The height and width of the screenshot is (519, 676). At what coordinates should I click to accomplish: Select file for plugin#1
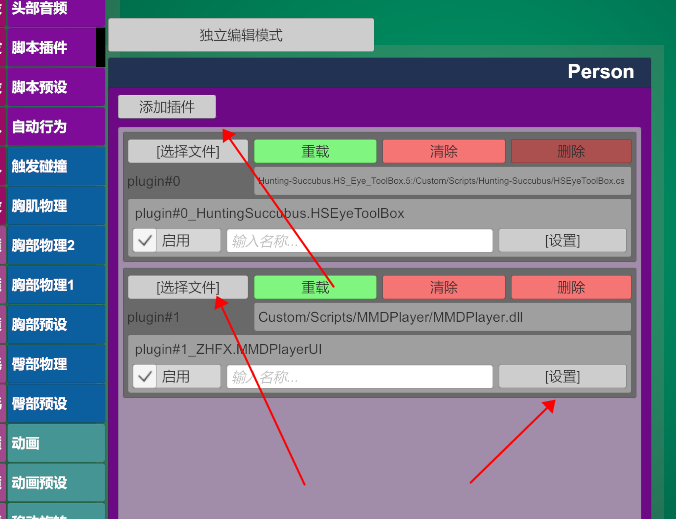pos(188,287)
